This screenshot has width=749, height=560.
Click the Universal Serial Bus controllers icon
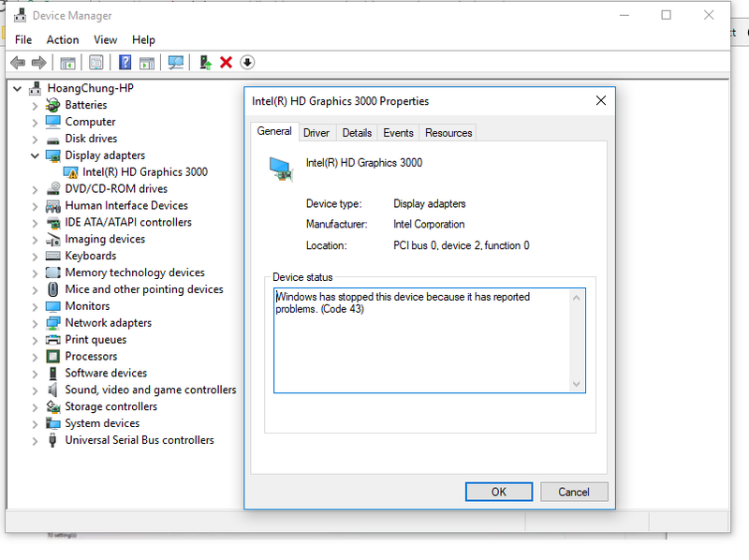pyautogui.click(x=53, y=440)
